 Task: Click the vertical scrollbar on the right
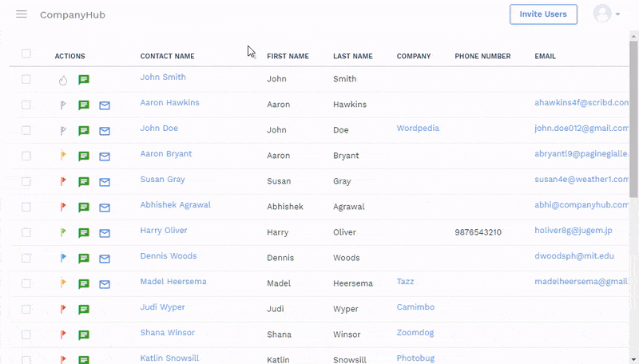[634, 120]
